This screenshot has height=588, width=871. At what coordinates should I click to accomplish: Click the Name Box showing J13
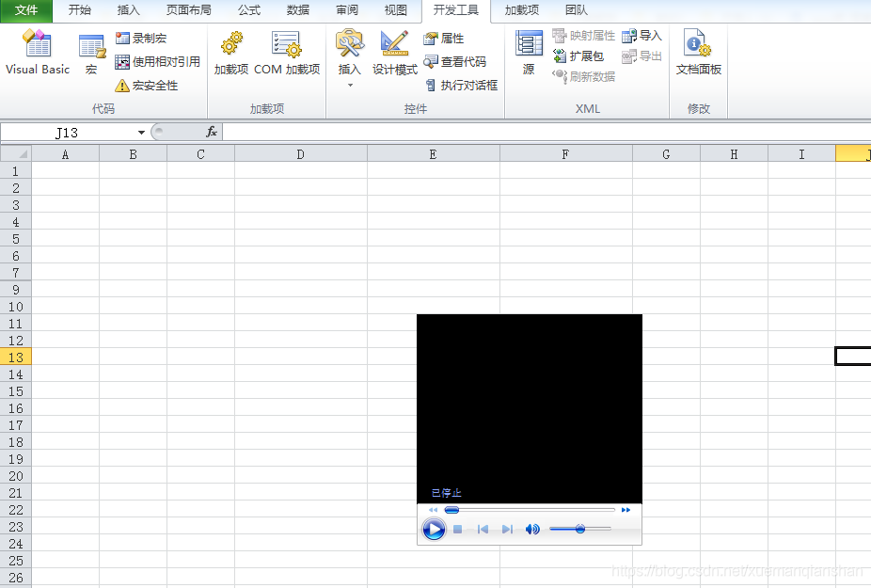coord(67,133)
